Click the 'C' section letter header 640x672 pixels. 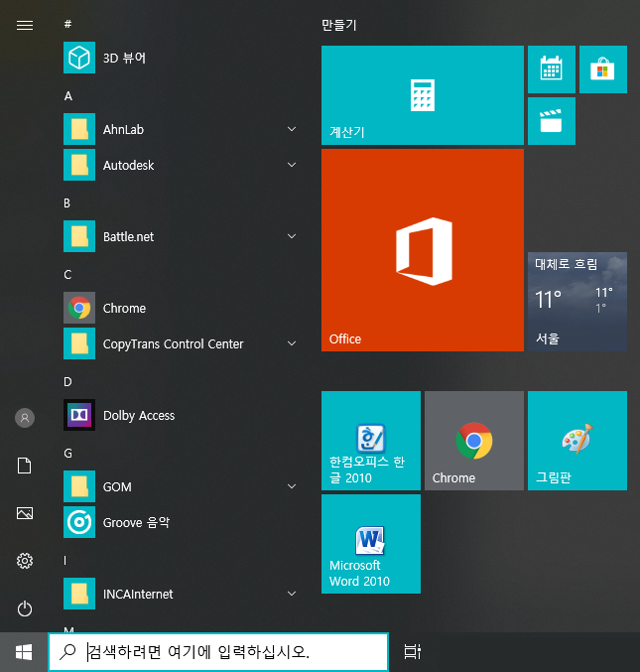[x=67, y=275]
